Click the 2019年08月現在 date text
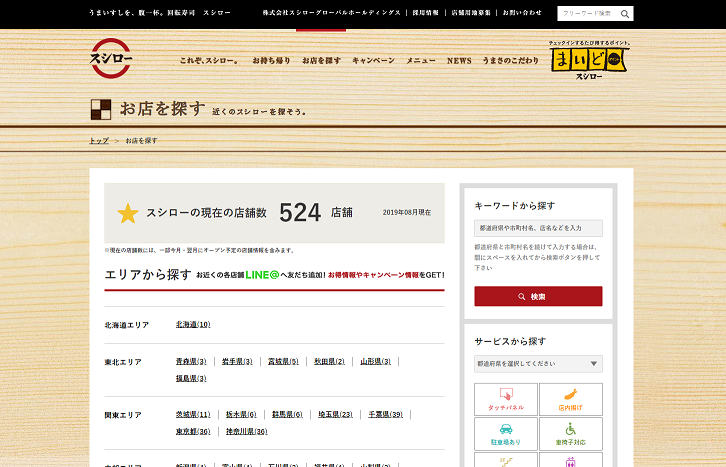 click(407, 212)
